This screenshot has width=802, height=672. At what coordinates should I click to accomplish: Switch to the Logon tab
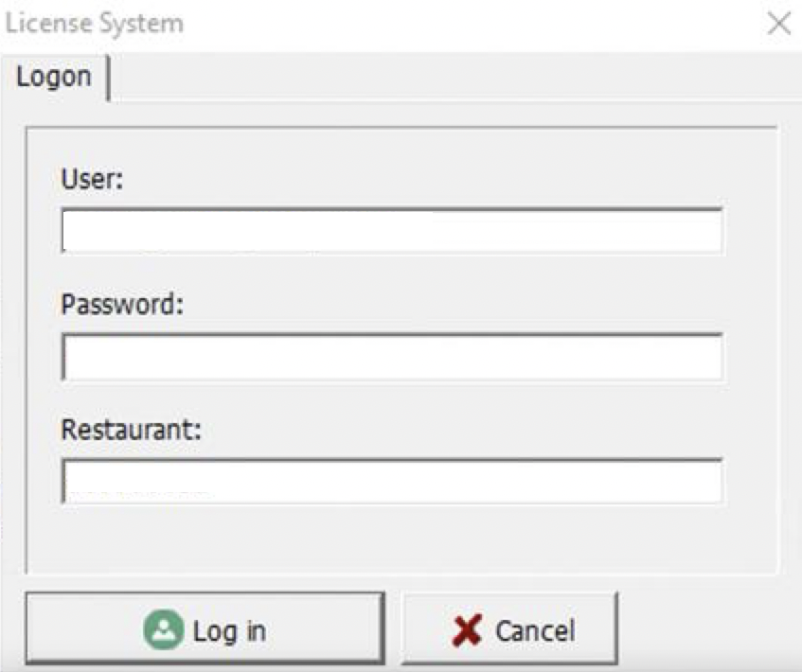click(54, 77)
